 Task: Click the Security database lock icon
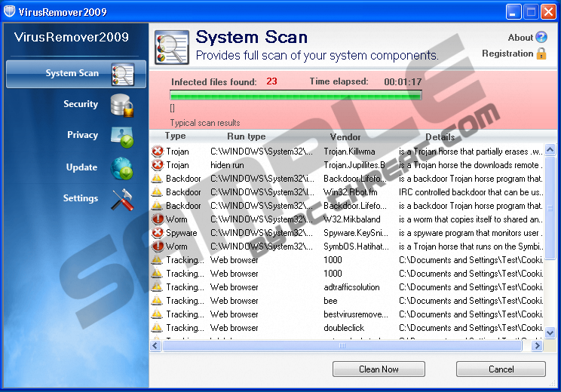pyautogui.click(x=121, y=106)
